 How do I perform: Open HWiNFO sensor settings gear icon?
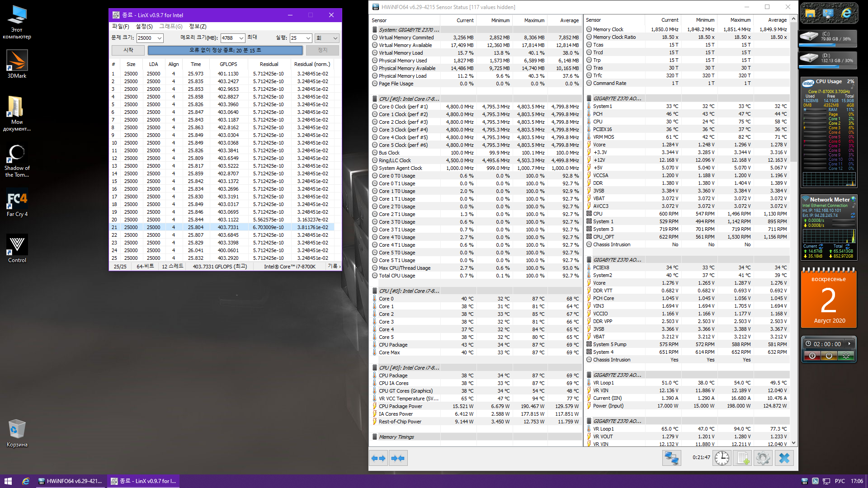click(763, 458)
